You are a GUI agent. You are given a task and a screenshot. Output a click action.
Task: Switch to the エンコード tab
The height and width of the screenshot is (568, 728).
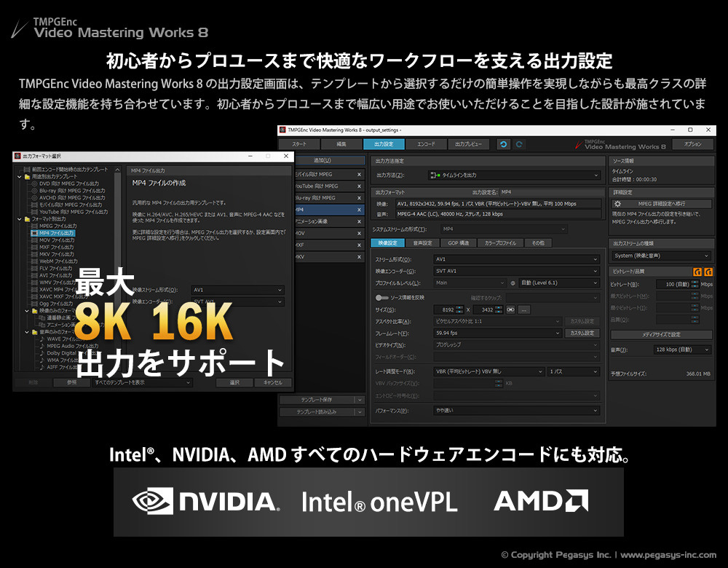point(426,144)
